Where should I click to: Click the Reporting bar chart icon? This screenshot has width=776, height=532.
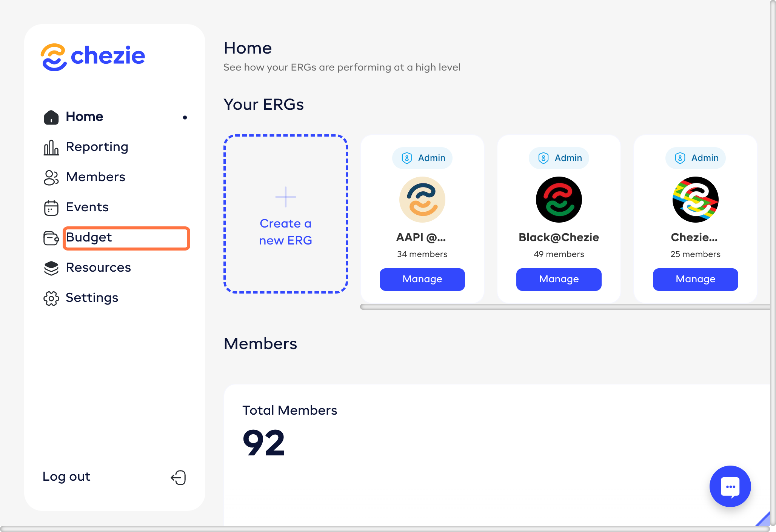click(51, 148)
